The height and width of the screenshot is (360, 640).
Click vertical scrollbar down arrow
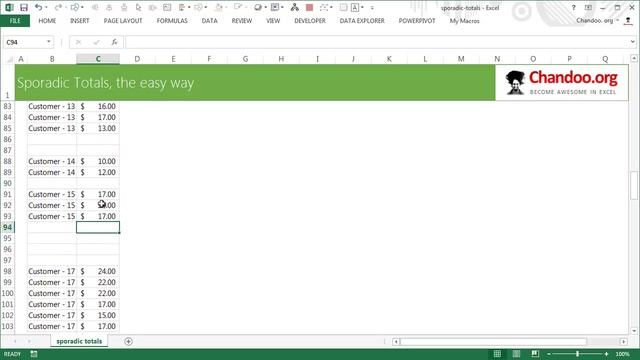pyautogui.click(x=634, y=331)
